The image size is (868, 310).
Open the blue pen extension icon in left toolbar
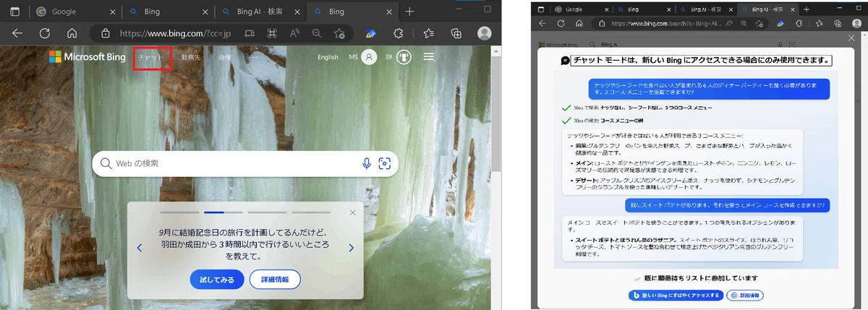pyautogui.click(x=370, y=33)
